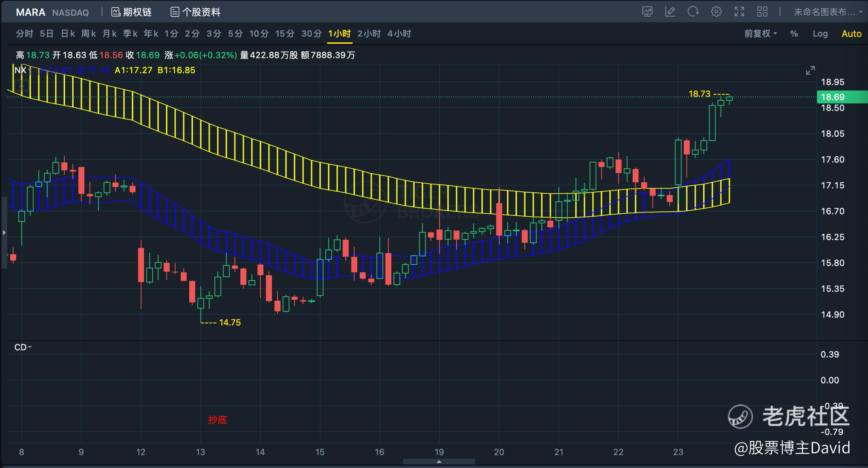Select the 季k quarterly chart tab
Screen dimensions: 868x468
(x=130, y=34)
